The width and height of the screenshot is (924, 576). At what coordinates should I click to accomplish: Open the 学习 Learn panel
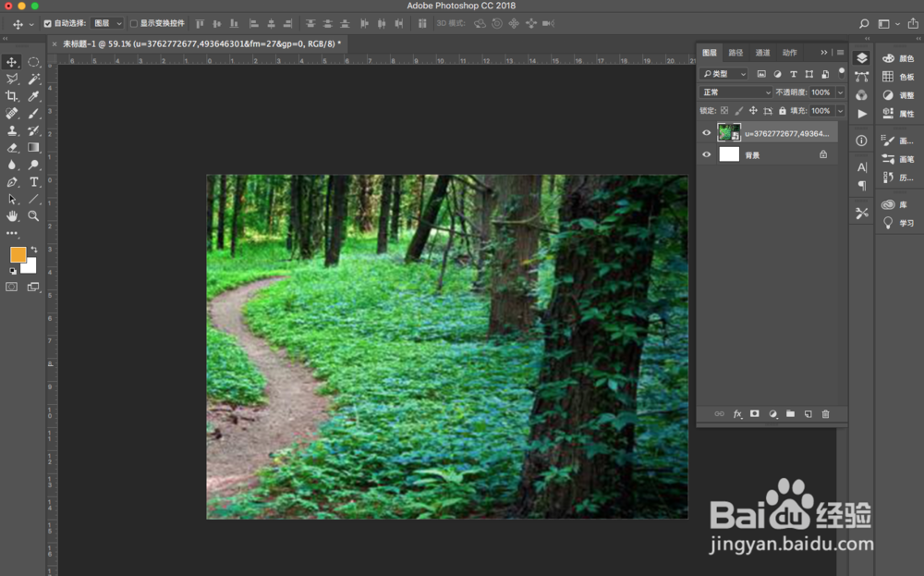[898, 223]
